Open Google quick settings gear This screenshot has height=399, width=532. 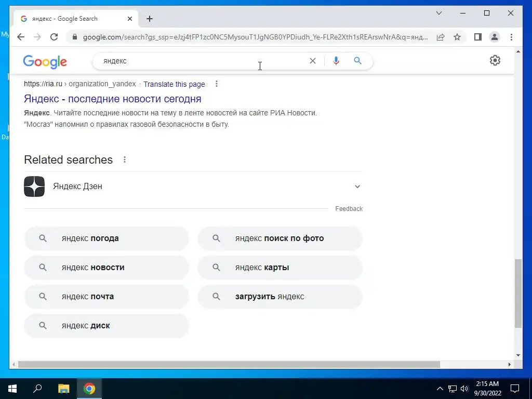[495, 60]
